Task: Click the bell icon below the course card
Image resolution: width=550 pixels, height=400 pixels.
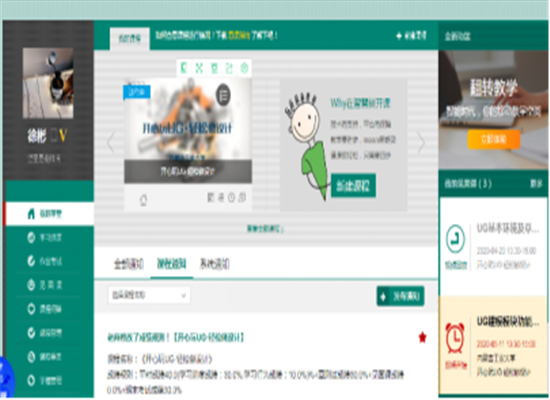Action: pyautogui.click(x=143, y=200)
